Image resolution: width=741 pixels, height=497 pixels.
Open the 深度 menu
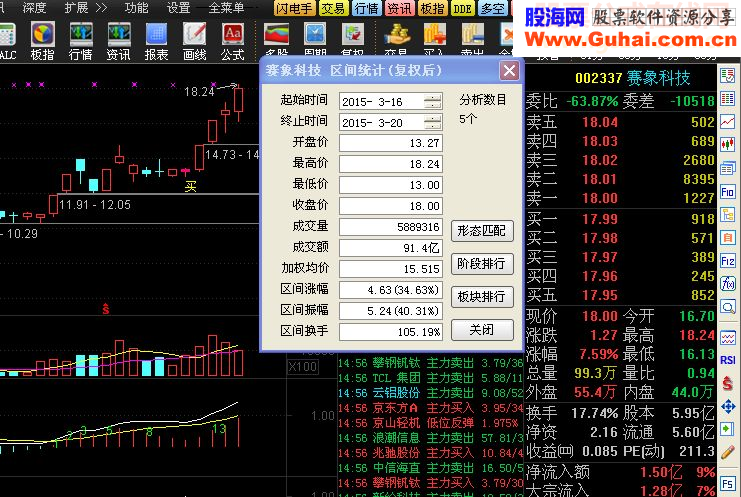point(34,8)
